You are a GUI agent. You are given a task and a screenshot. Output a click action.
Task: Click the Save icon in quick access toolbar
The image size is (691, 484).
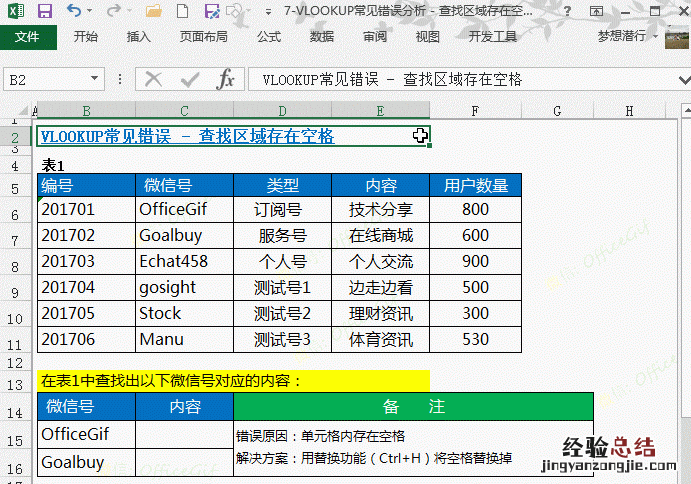44,12
